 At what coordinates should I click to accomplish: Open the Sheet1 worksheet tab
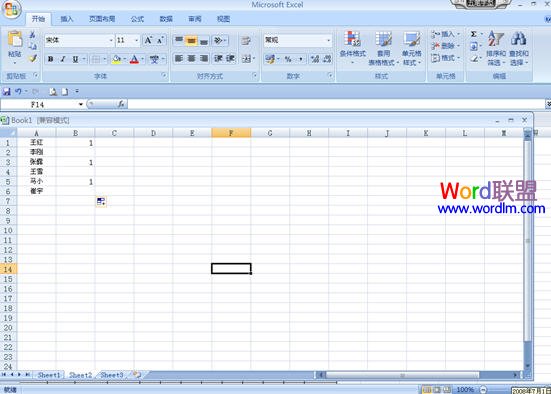[x=49, y=375]
